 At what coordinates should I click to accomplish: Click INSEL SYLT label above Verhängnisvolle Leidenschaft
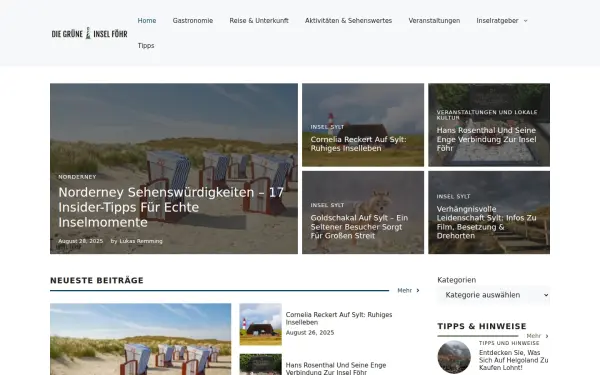(x=453, y=196)
